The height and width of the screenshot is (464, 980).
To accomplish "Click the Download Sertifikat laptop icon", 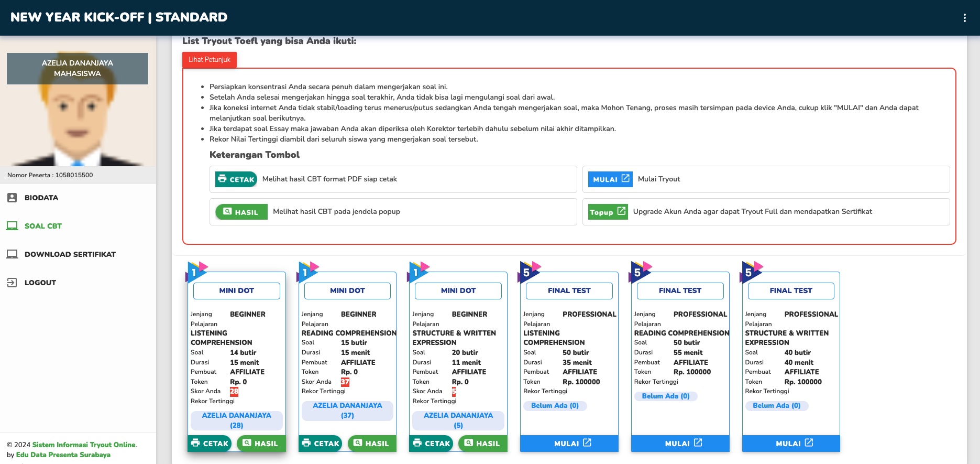I will point(12,254).
